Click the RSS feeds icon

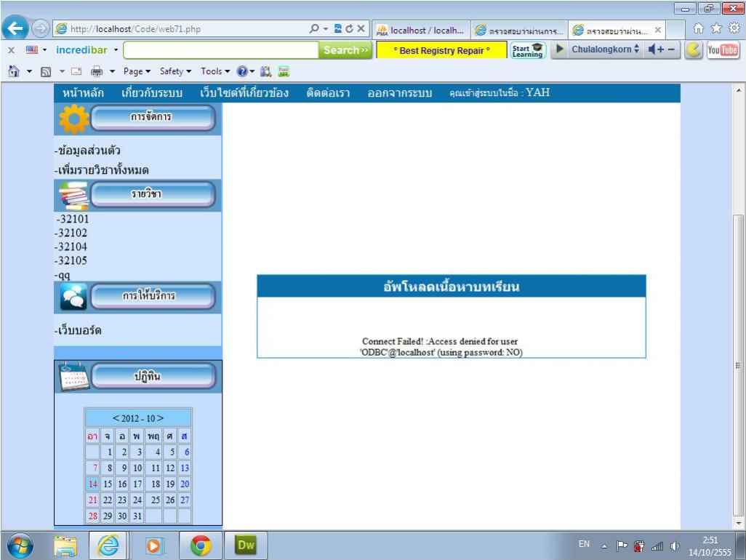tap(46, 72)
